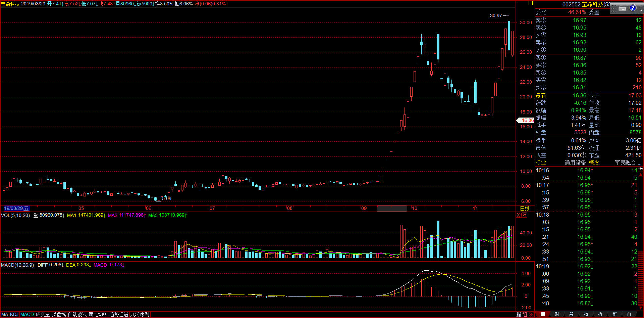The image size is (644, 318).
Task: Open the 行业 industry link
Action: point(541,163)
